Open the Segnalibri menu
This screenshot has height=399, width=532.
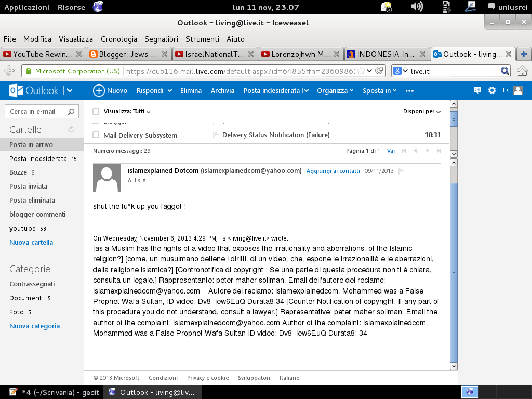(161, 39)
